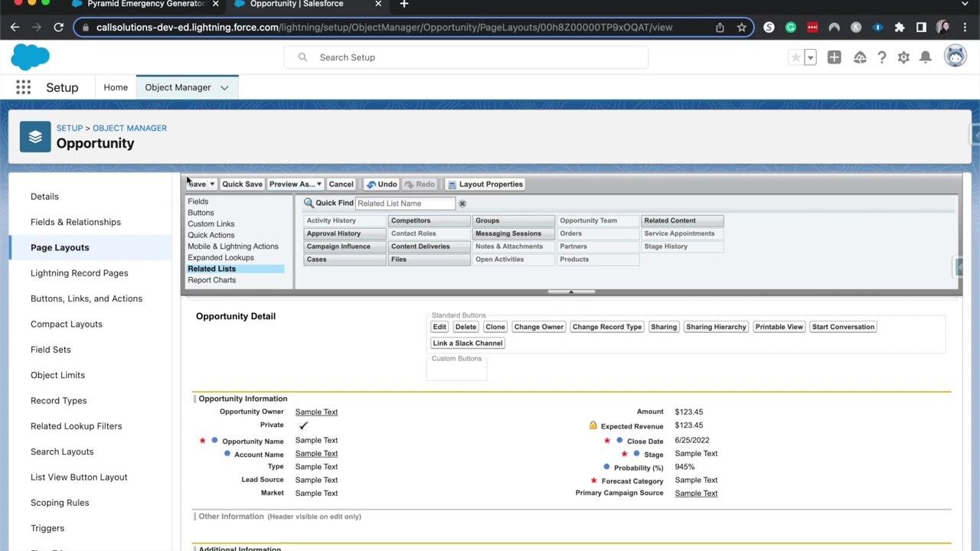The width and height of the screenshot is (980, 551).
Task: Click the Undo button
Action: tap(381, 184)
